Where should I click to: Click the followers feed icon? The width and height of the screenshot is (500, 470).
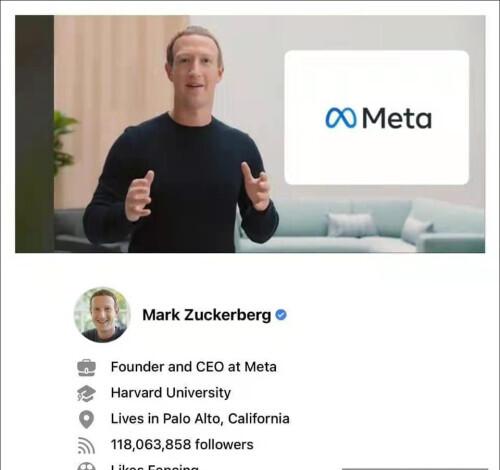tap(86, 445)
